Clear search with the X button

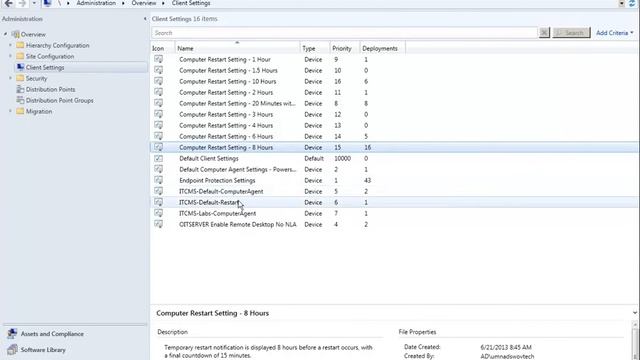tap(544, 33)
